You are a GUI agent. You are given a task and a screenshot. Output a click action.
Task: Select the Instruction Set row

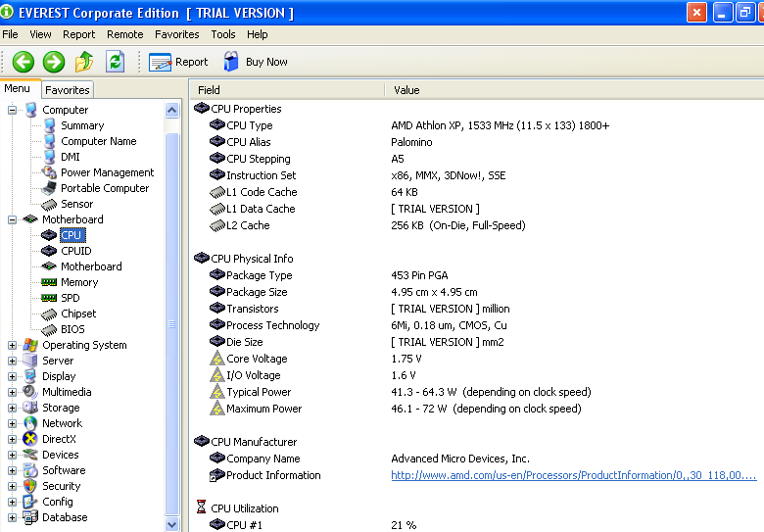pos(478,175)
